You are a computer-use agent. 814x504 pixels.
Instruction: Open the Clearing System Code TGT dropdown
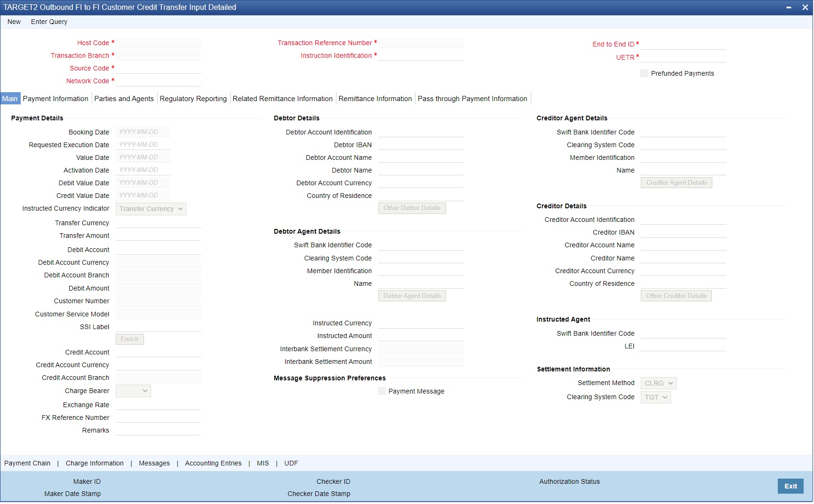pos(656,398)
